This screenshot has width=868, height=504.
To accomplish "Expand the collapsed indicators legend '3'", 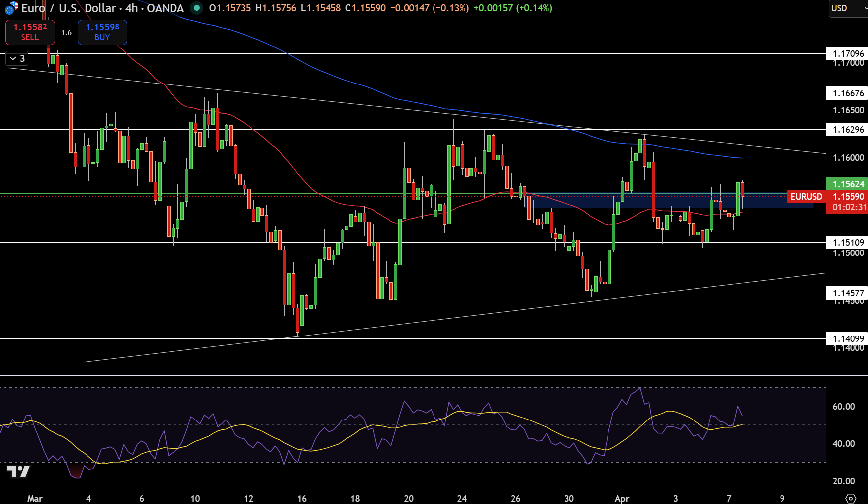I will [x=17, y=58].
